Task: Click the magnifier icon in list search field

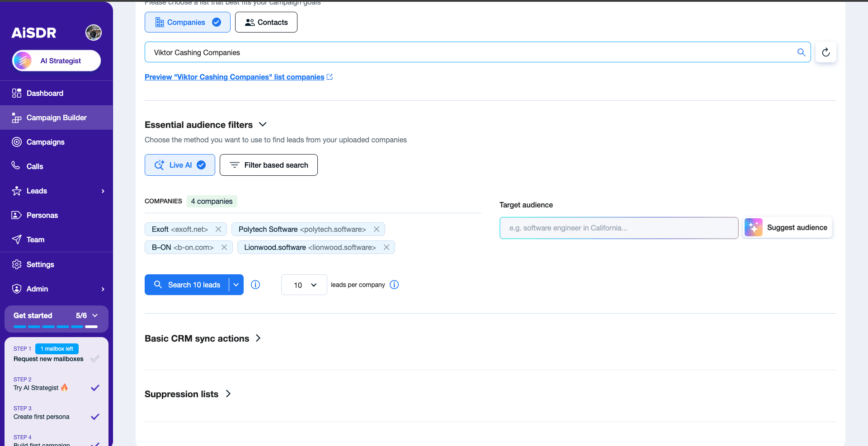Action: click(801, 52)
